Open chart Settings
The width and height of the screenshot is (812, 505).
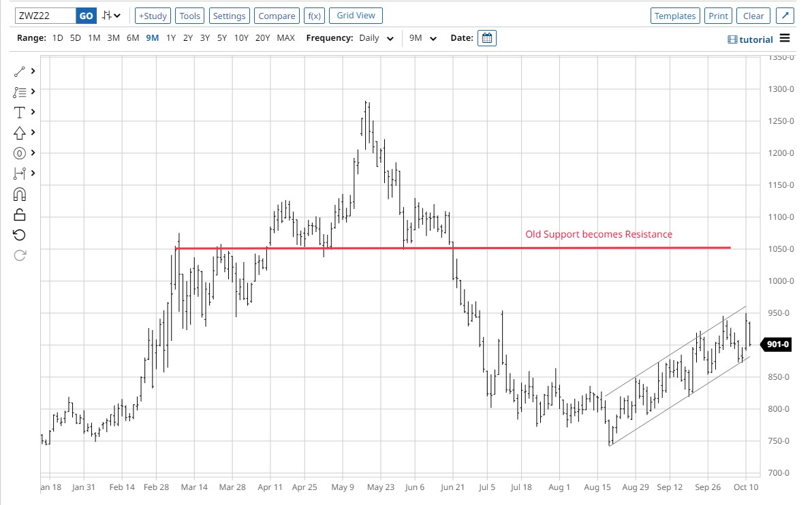coord(230,16)
